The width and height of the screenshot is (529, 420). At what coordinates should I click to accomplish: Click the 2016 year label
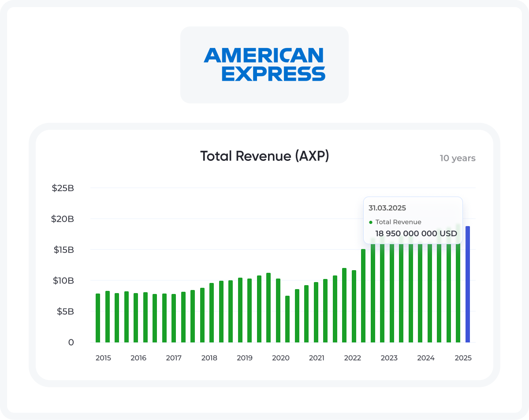[x=138, y=358]
